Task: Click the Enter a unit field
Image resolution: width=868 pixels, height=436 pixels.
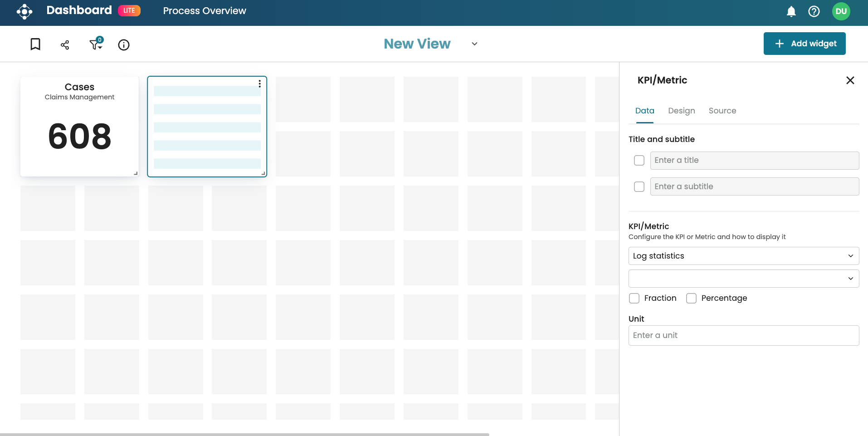Action: (743, 335)
